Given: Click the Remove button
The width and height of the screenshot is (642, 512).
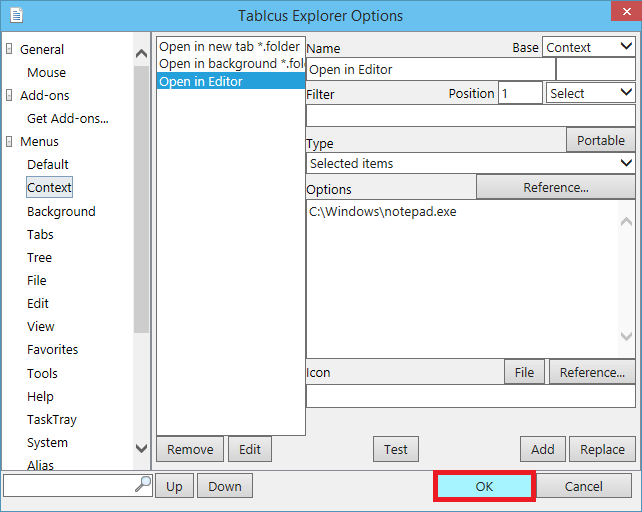Looking at the screenshot, I should (x=190, y=449).
